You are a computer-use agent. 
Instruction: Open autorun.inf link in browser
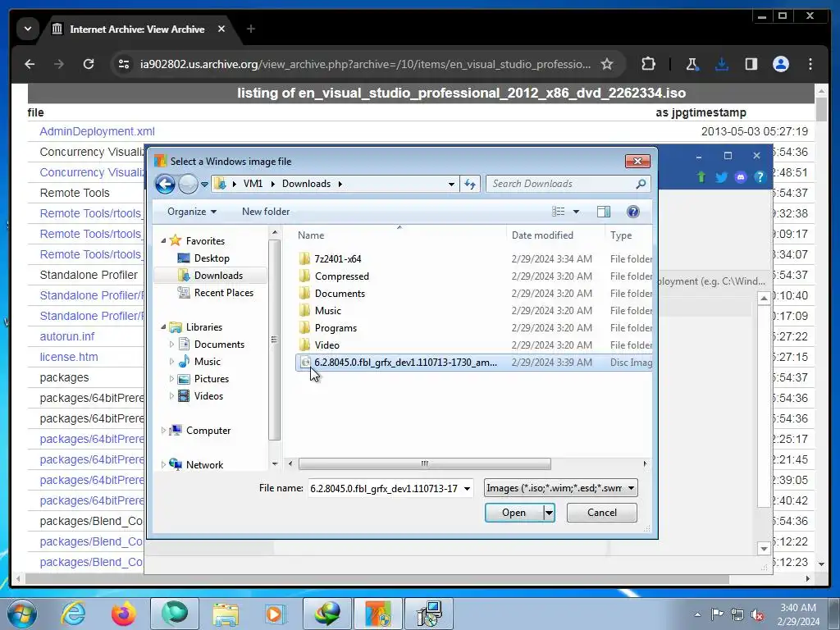tap(67, 336)
